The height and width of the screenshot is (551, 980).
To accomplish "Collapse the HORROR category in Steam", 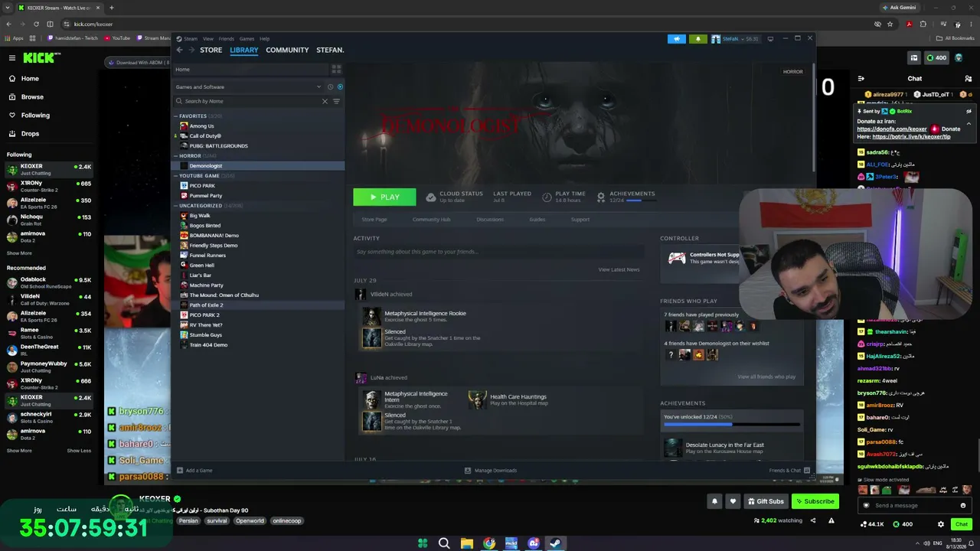I will pyautogui.click(x=175, y=156).
